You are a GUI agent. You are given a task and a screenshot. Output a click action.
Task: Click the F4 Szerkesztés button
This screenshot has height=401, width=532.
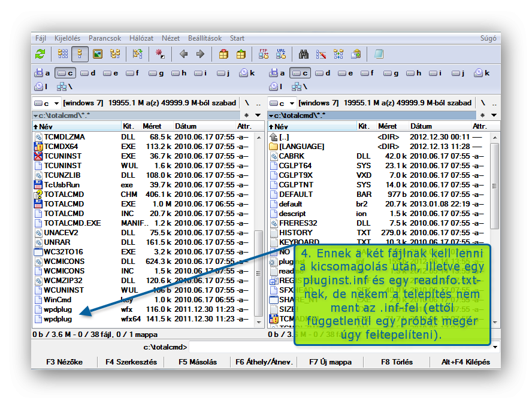[131, 361]
